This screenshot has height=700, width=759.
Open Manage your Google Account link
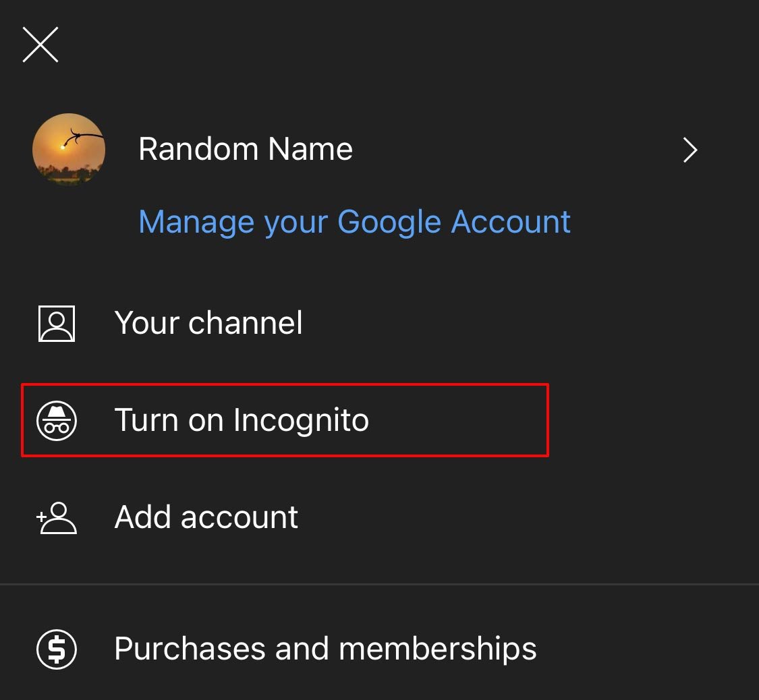354,222
